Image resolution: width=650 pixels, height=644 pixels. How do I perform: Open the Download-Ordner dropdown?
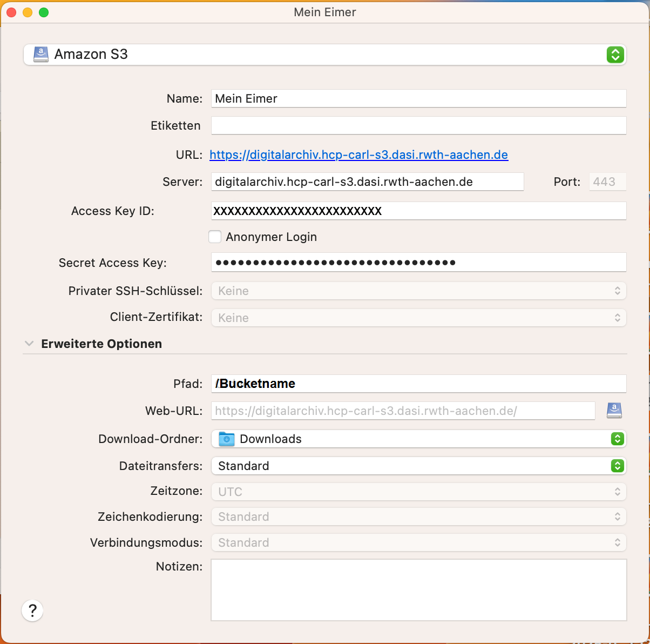point(418,439)
